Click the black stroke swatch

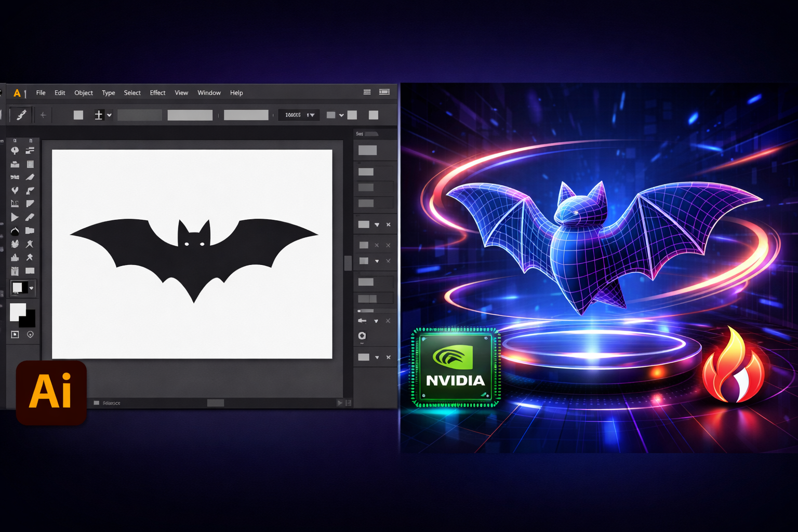point(27,319)
